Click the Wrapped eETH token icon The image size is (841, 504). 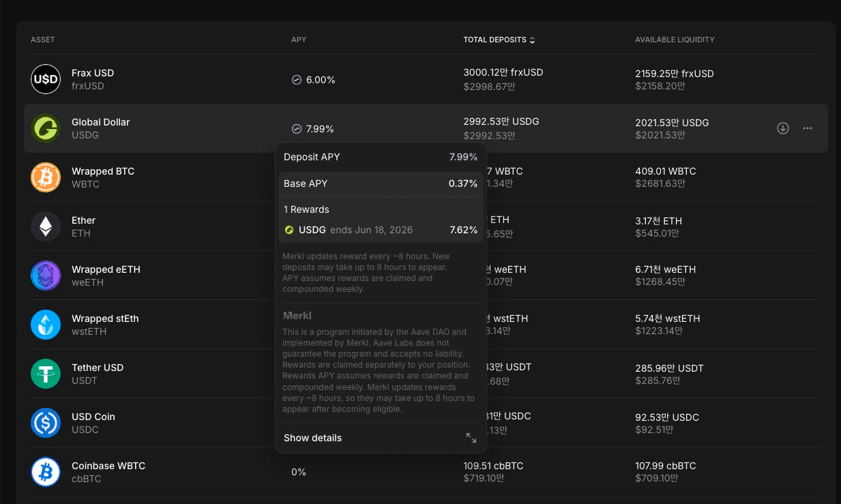[46, 276]
